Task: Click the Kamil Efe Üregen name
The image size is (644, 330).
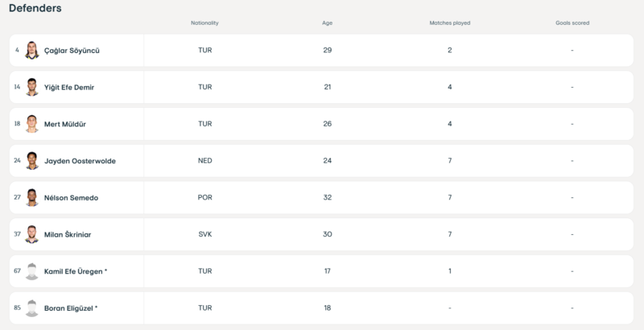Action: click(x=75, y=272)
